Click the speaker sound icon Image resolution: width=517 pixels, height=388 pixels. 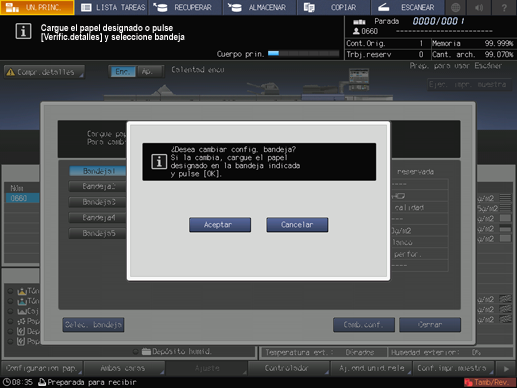coord(479,7)
